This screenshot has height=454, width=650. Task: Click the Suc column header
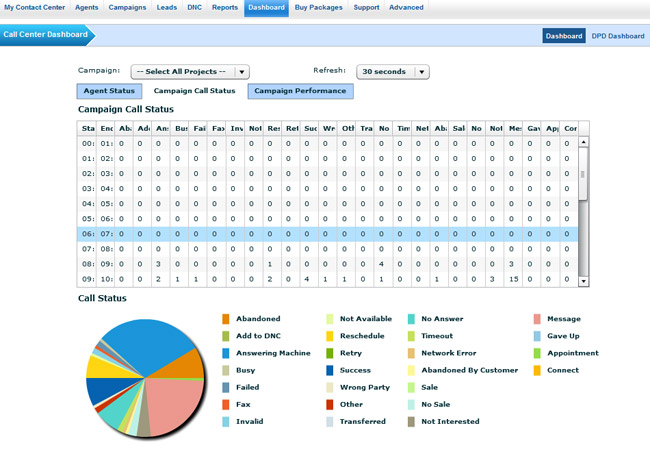pyautogui.click(x=310, y=129)
